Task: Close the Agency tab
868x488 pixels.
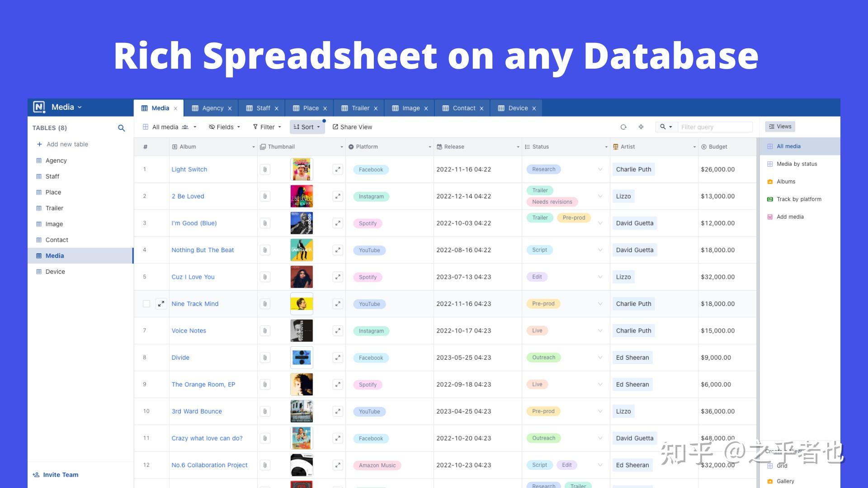Action: [230, 108]
